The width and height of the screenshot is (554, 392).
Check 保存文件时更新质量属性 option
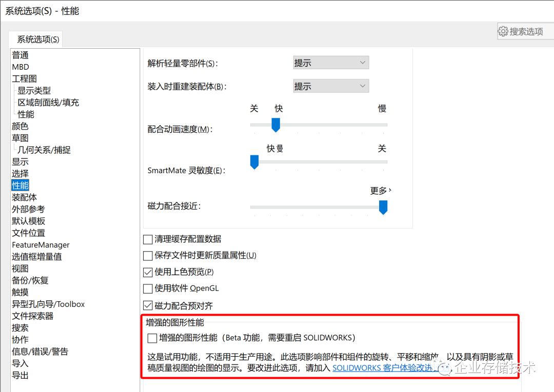147,255
